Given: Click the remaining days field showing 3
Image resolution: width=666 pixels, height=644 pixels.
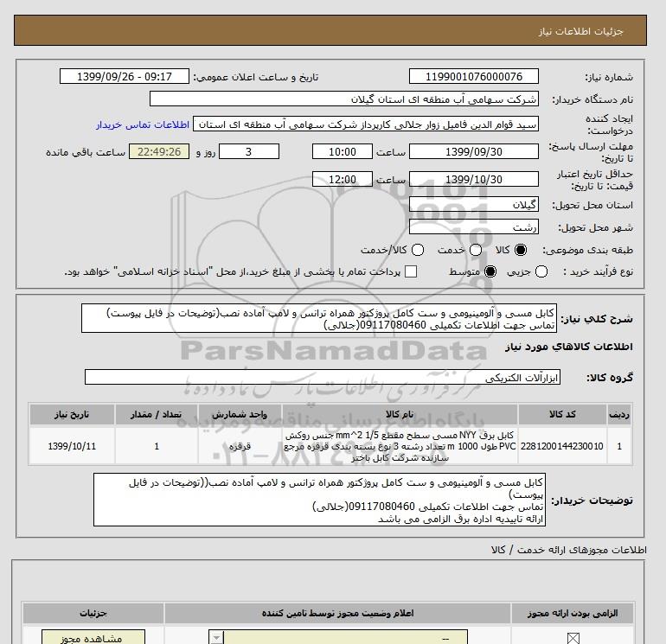Looking at the screenshot, I should tap(249, 151).
